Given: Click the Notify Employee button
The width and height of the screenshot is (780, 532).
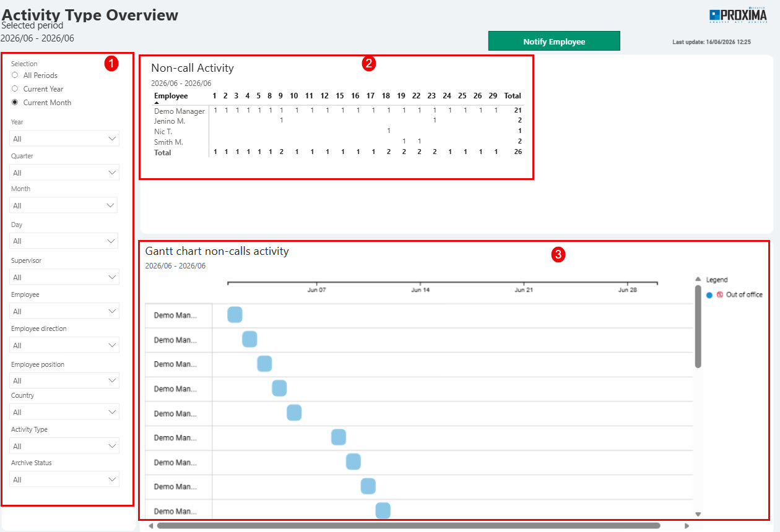Looking at the screenshot, I should click(554, 41).
